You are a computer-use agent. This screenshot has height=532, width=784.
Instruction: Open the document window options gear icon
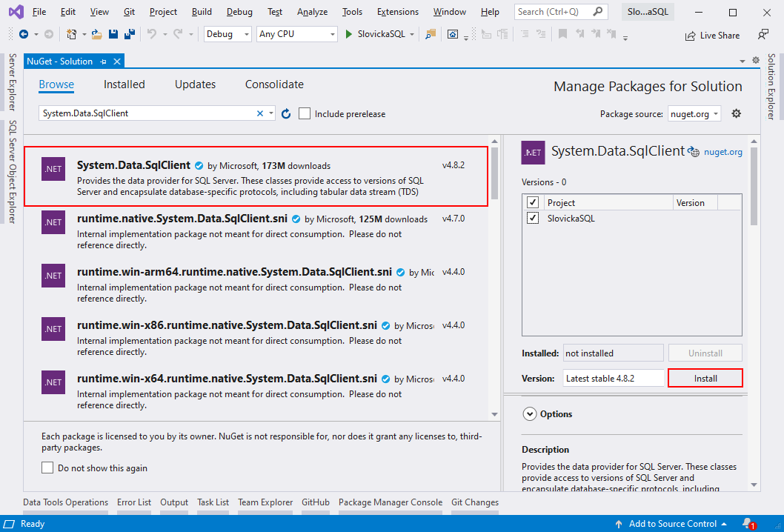[756, 61]
